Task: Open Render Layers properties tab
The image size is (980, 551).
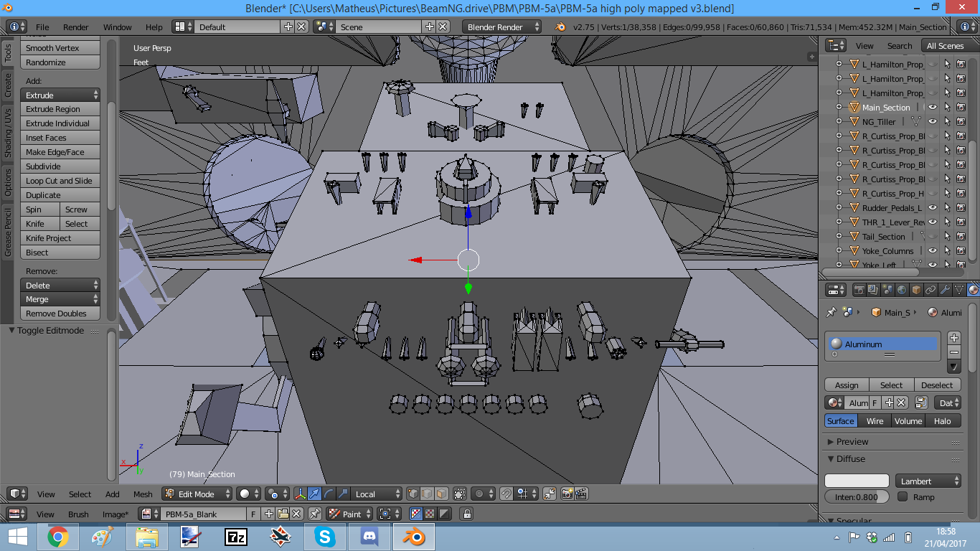Action: click(873, 290)
